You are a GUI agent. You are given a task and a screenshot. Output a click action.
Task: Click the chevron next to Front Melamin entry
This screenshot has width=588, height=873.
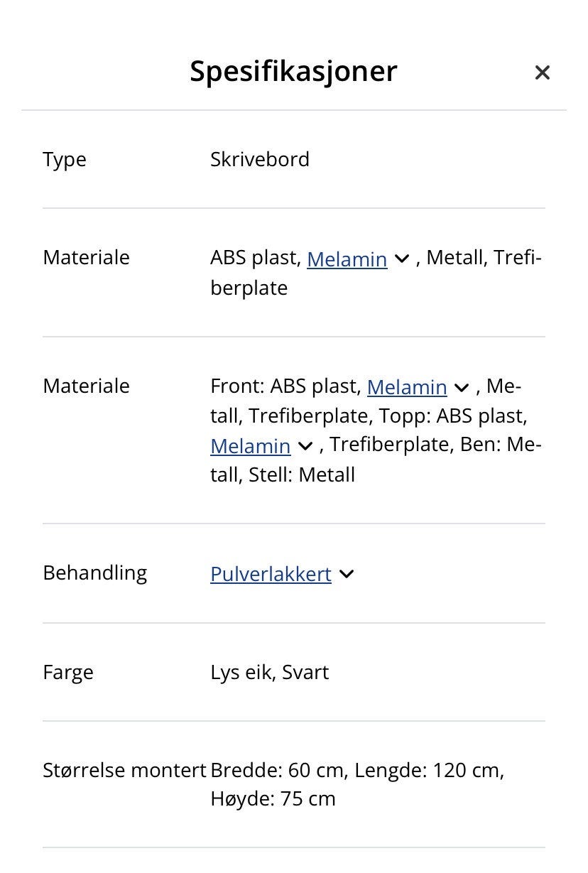coord(462,388)
